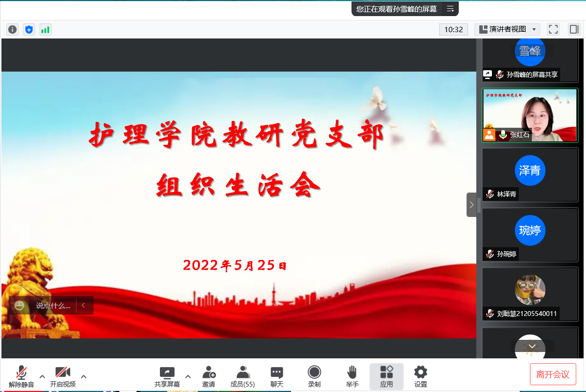Turn on video (开启视频)
This screenshot has height=392, width=586.
[x=63, y=376]
